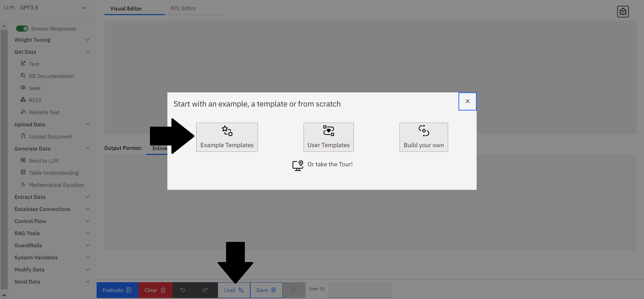644x299 pixels.
Task: Click the red Clear button
Action: (x=155, y=290)
